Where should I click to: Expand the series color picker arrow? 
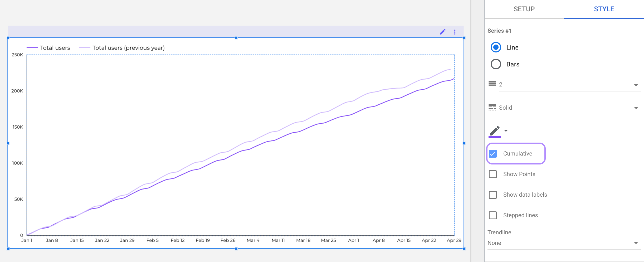(506, 130)
